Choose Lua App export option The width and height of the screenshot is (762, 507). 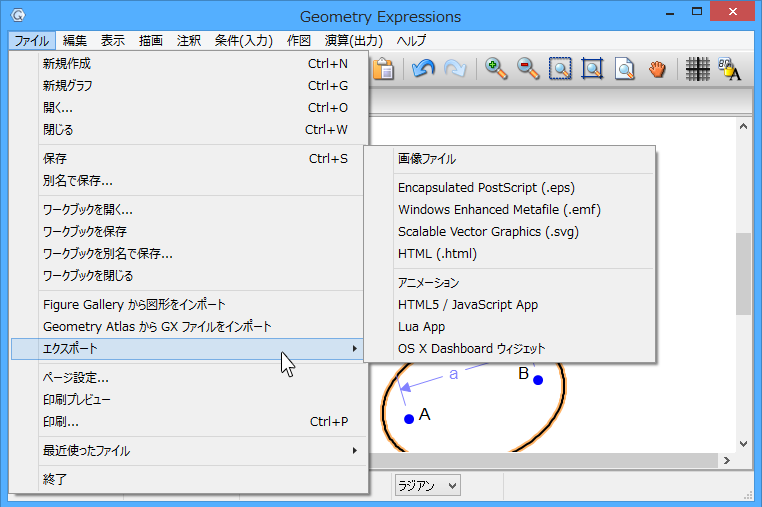pos(509,327)
